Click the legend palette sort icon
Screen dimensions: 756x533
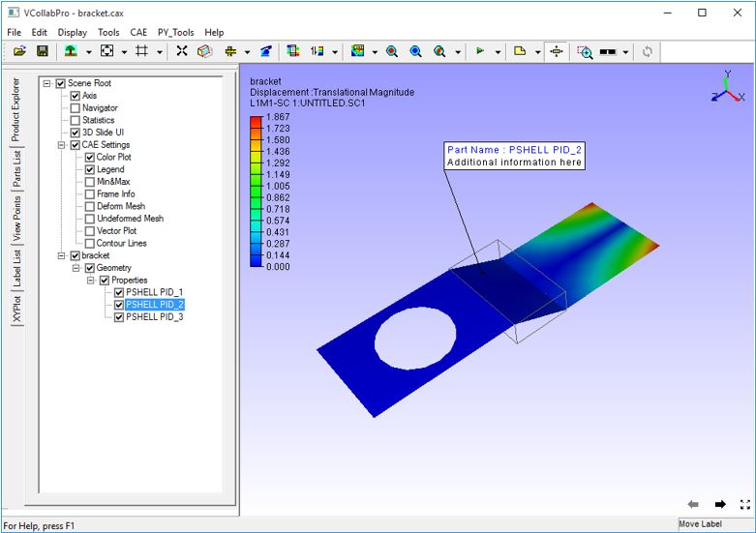point(317,51)
